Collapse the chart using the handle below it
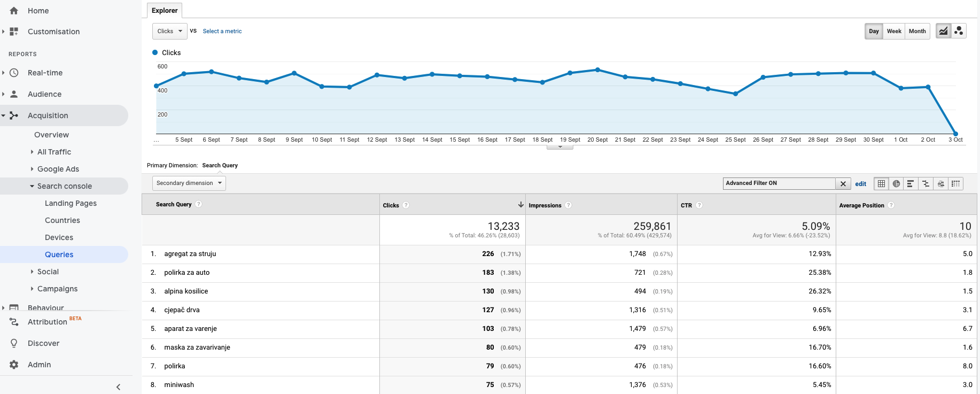The height and width of the screenshot is (394, 980). click(560, 146)
